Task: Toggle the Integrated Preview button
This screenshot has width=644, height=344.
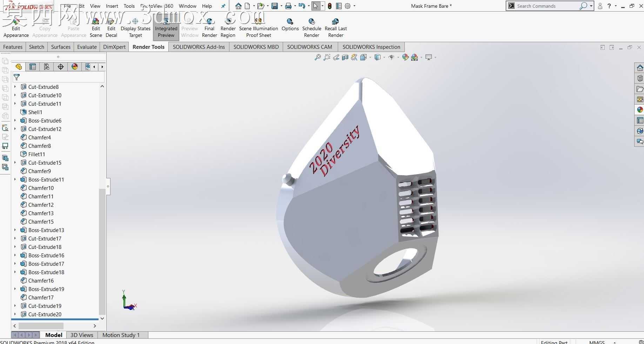Action: [166, 28]
